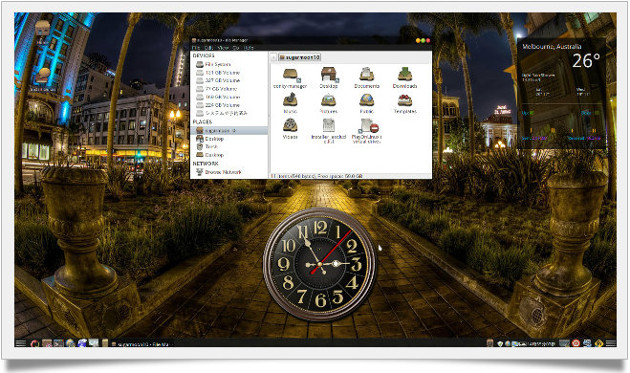Screen dimensions: 630x373
Task: Click the 26° temperature in weather widget
Action: [x=586, y=61]
